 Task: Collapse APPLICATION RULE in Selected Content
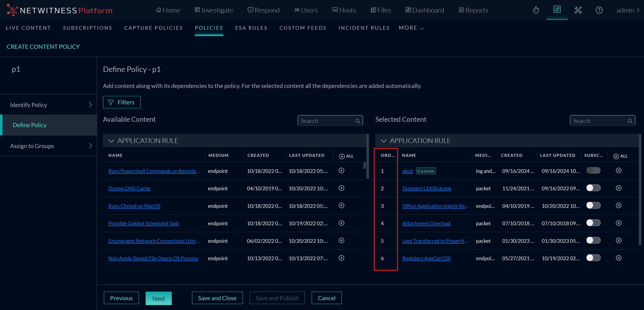384,140
